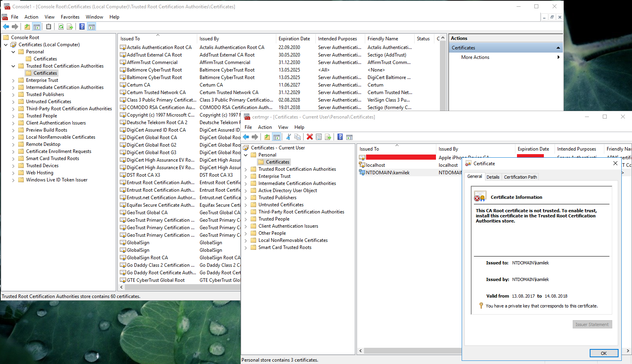Switch to Details tab in Certificate dialog
The height and width of the screenshot is (364, 632).
tap(493, 177)
